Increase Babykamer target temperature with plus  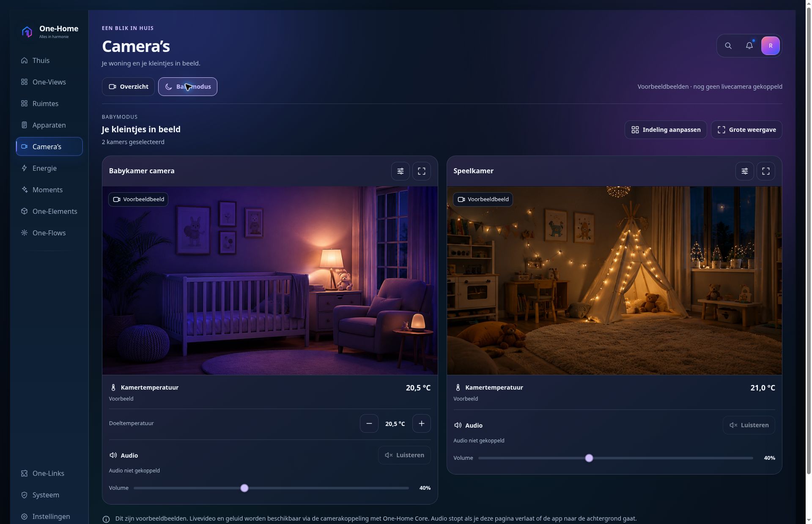pyautogui.click(x=422, y=423)
